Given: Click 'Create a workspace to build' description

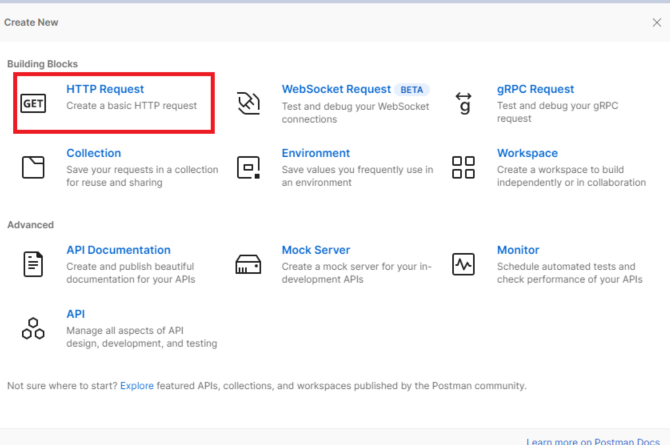Looking at the screenshot, I should 571,176.
